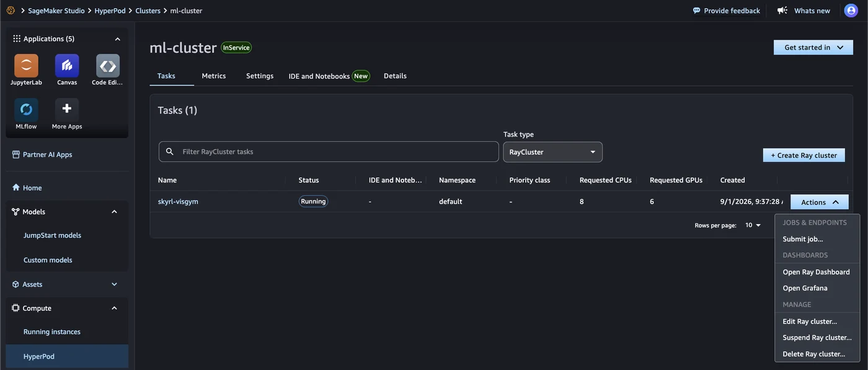Select Submit job from Actions menu
The image size is (868, 370).
(x=817, y=239)
